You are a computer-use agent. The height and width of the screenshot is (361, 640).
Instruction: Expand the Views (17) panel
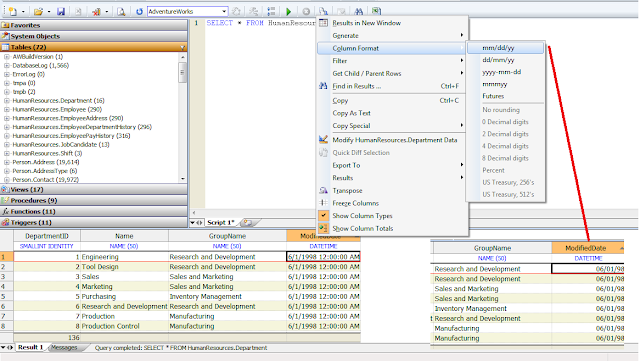tap(94, 189)
